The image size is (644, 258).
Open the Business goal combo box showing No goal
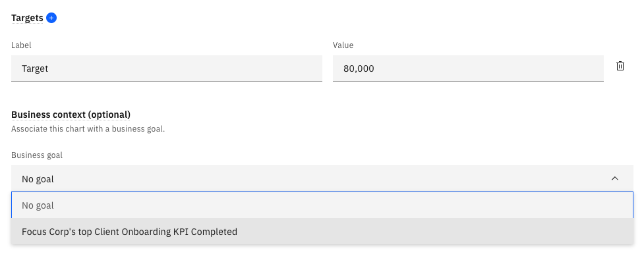click(322, 178)
